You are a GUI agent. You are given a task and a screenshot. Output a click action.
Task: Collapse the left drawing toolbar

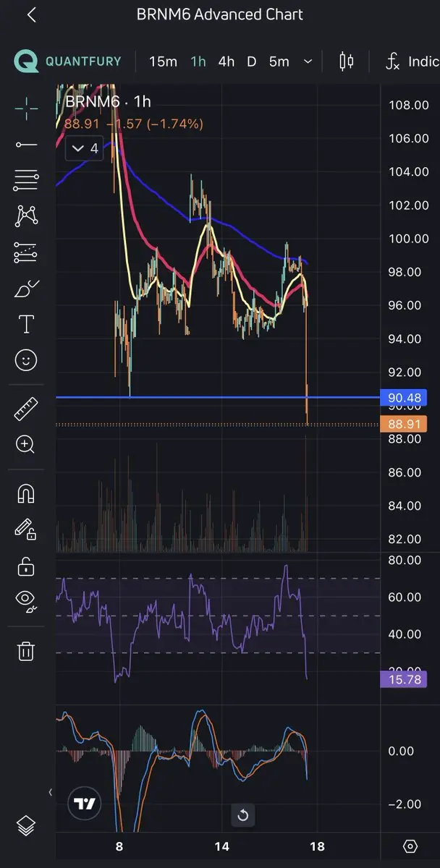pyautogui.click(x=50, y=793)
